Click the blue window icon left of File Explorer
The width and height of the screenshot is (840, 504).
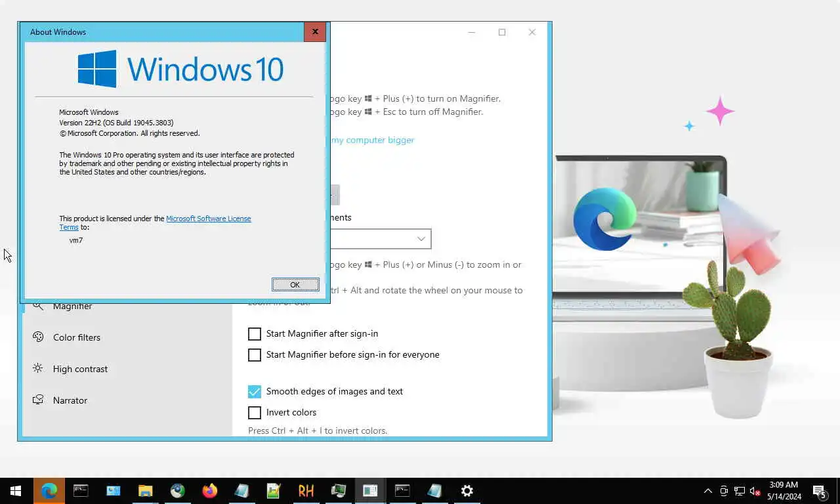click(113, 490)
